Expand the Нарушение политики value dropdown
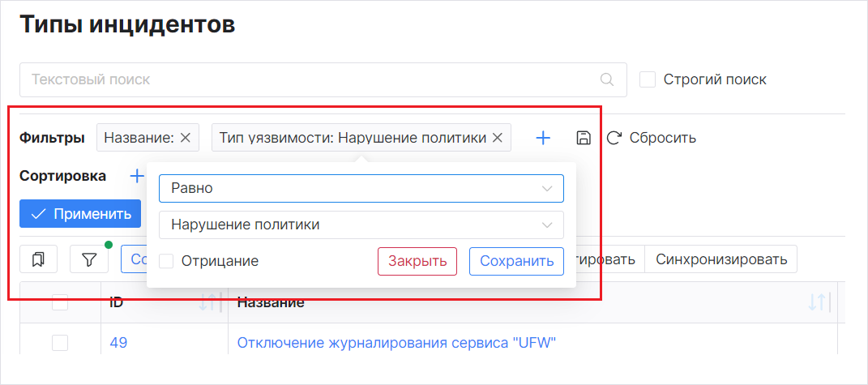Viewport: 868px width, 385px height. tap(361, 225)
